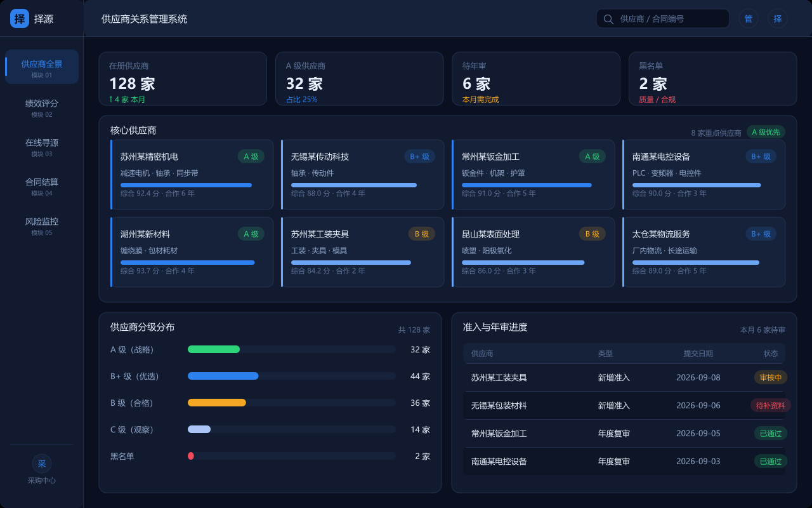Screen dimensions: 812x508
Task: Click the 采 procurement center avatar
Action: (x=42, y=464)
